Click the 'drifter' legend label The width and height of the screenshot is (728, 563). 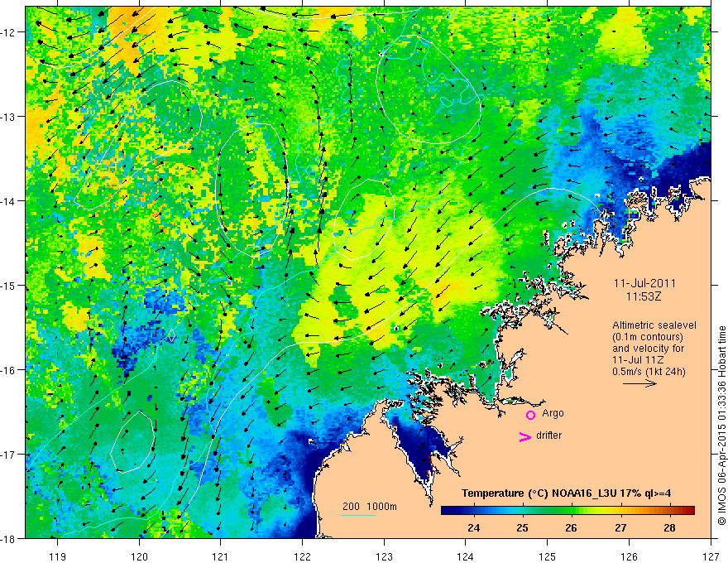tap(548, 435)
